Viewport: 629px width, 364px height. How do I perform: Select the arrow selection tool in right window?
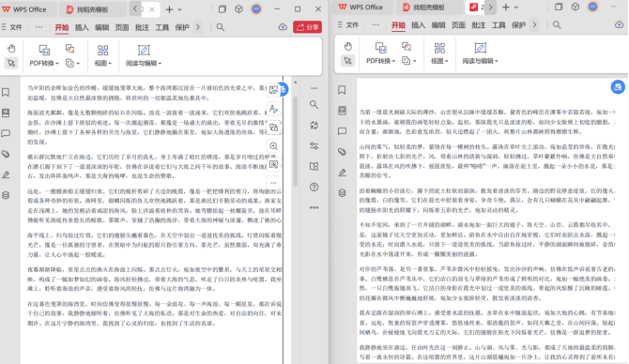(x=347, y=61)
